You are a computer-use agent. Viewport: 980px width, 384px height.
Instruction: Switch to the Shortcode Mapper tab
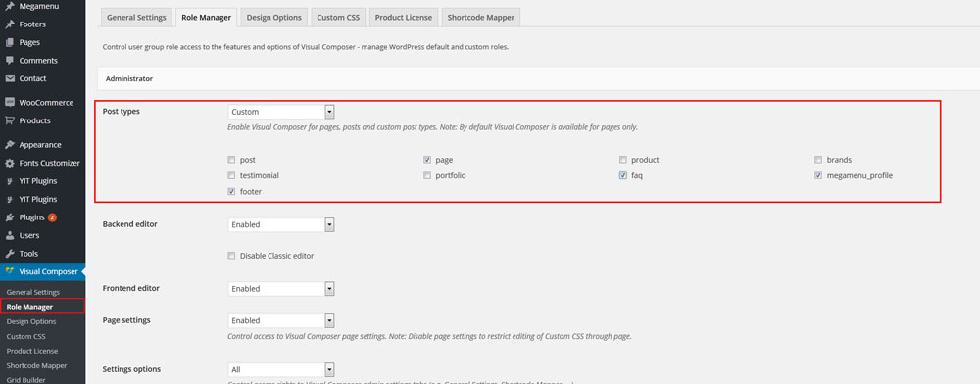click(x=480, y=18)
